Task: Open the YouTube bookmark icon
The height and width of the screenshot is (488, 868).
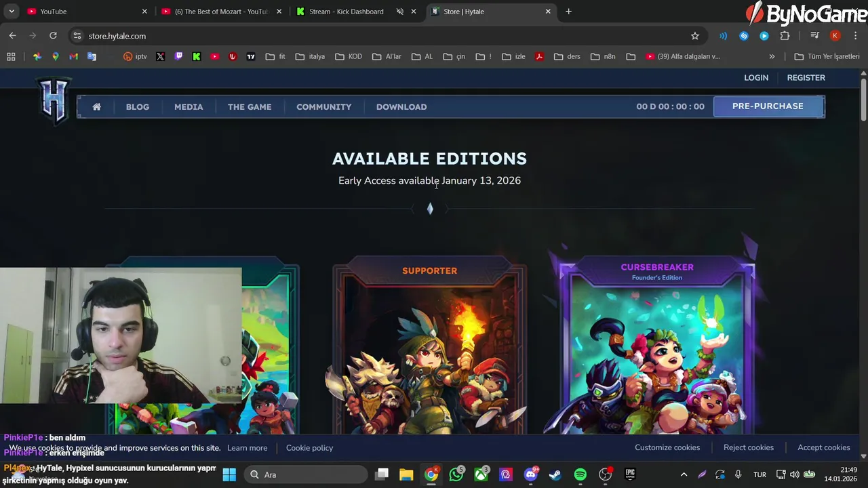Action: (x=215, y=56)
